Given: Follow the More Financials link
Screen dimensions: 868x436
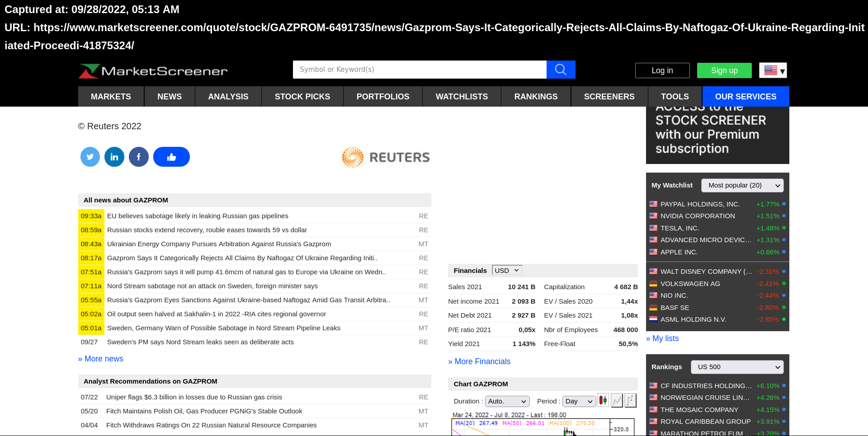Looking at the screenshot, I should (479, 361).
